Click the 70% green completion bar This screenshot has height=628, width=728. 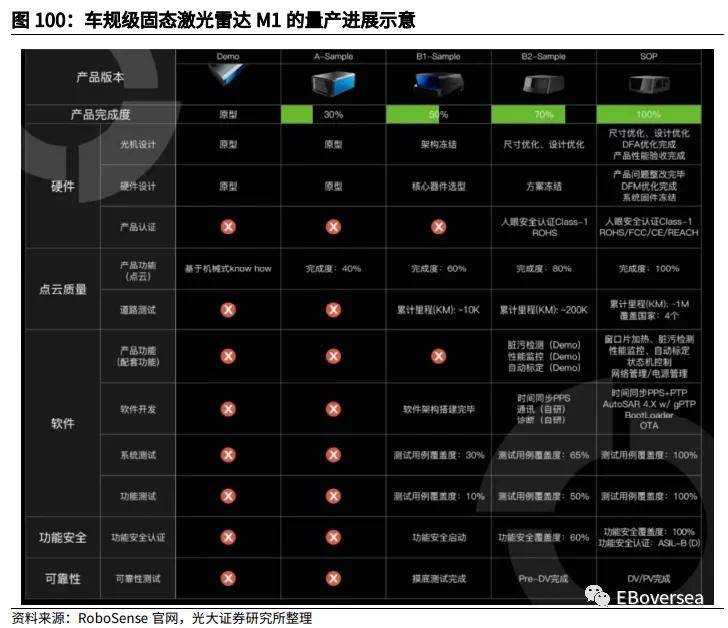(528, 114)
